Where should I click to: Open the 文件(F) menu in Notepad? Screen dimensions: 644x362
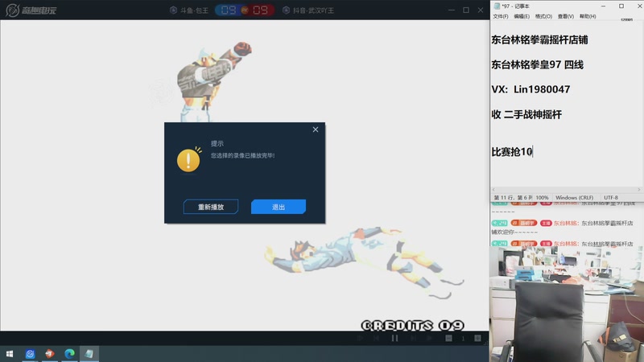[x=500, y=16]
